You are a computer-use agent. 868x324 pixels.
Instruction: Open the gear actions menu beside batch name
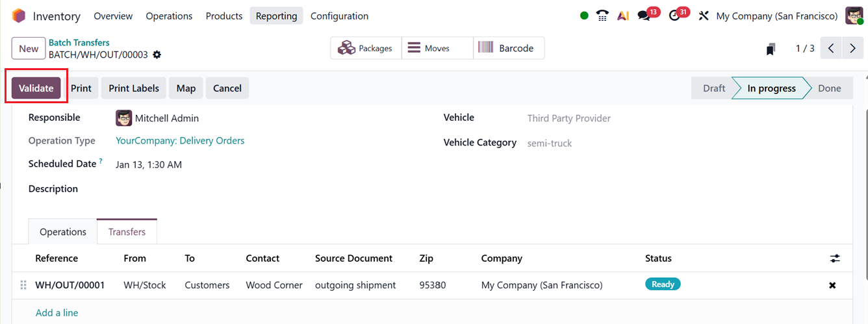pos(157,55)
